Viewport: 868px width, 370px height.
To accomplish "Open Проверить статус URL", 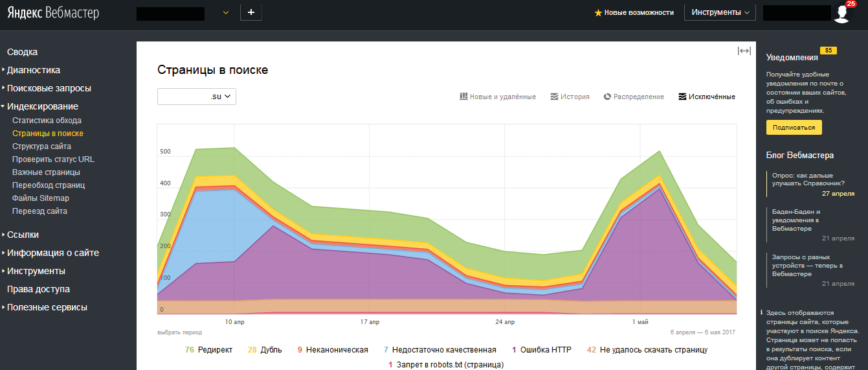I will [x=53, y=159].
